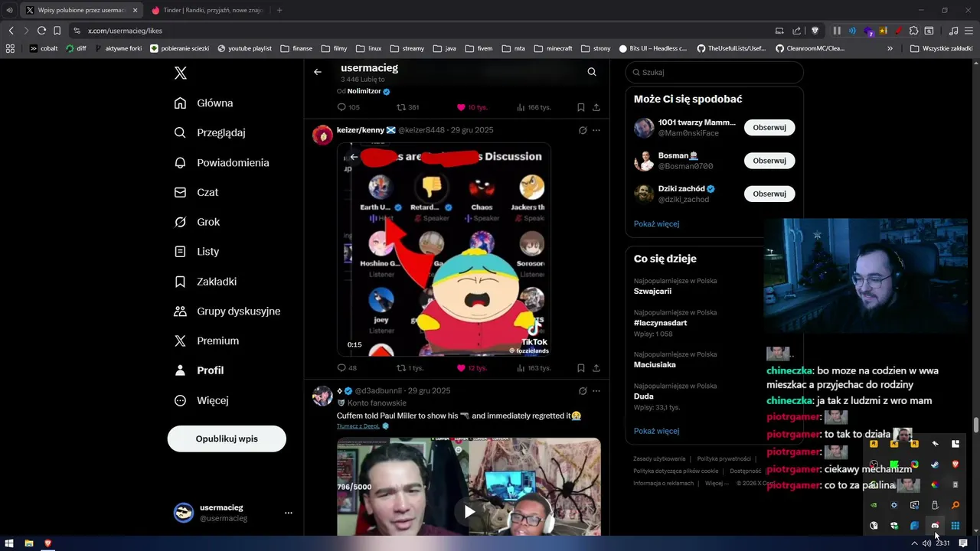The height and width of the screenshot is (551, 980).
Task: Open keizer/kenny post Grok action
Action: tap(583, 130)
